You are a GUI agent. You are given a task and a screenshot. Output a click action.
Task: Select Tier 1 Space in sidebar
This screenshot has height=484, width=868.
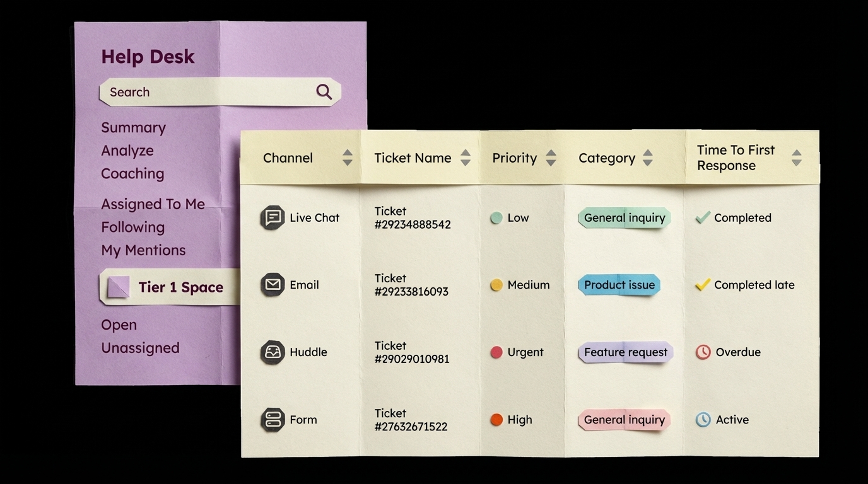pos(180,287)
